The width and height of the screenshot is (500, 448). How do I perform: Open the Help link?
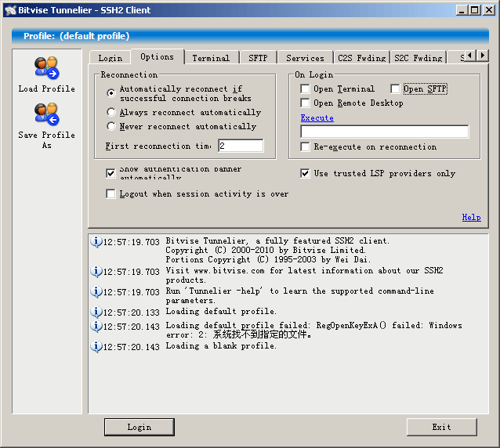point(471,217)
